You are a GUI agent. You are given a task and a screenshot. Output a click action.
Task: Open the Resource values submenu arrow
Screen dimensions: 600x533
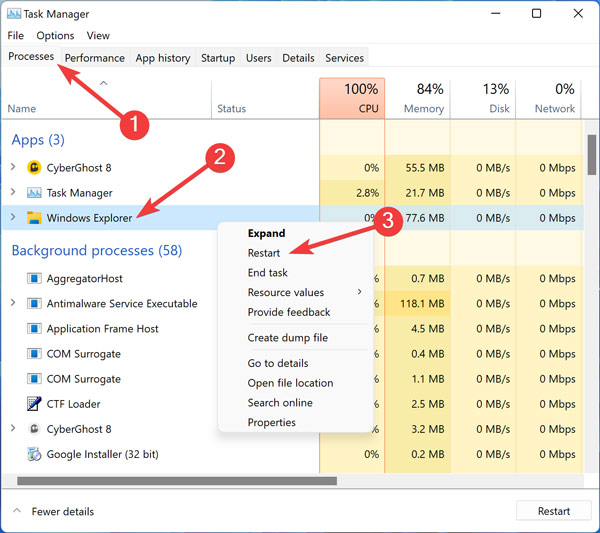pos(359,292)
